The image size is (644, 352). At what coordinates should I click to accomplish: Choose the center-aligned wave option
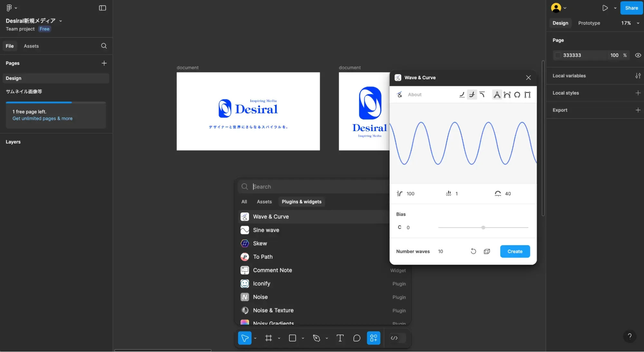(x=472, y=94)
